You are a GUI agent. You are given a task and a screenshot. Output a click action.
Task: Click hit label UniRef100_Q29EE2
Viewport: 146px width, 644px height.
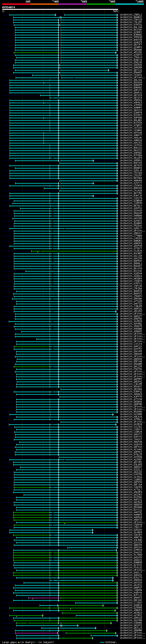pos(131,32)
